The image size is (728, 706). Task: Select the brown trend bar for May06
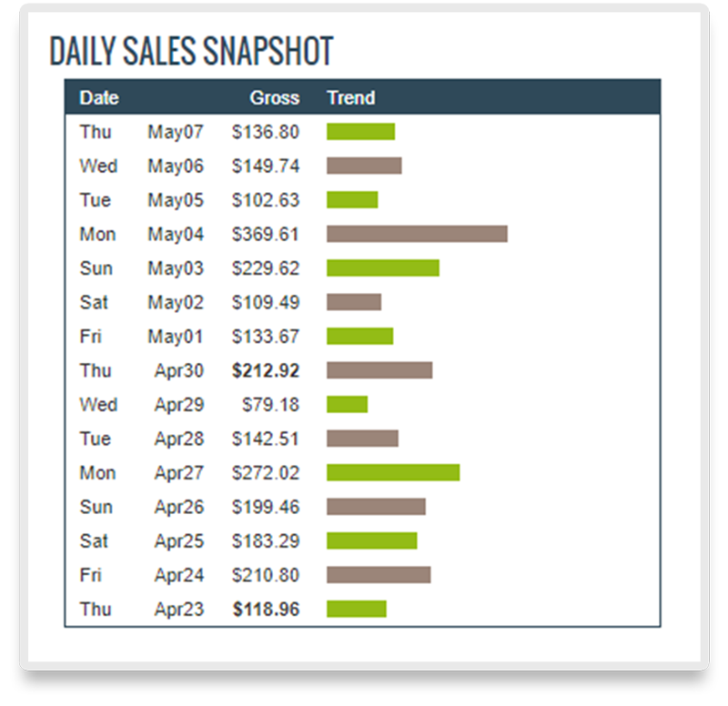point(364,166)
